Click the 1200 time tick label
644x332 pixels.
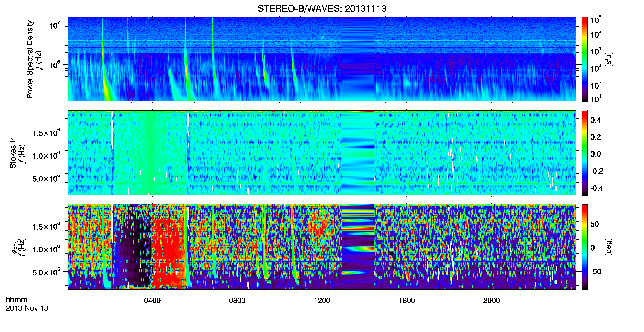322,301
